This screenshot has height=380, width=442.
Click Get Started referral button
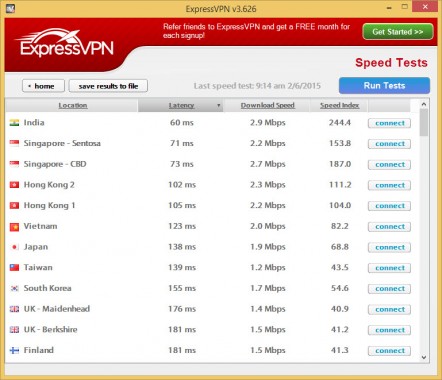(398, 32)
